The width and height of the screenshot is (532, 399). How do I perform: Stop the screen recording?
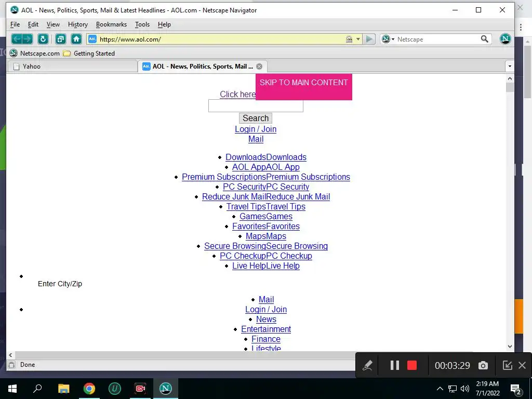412,365
